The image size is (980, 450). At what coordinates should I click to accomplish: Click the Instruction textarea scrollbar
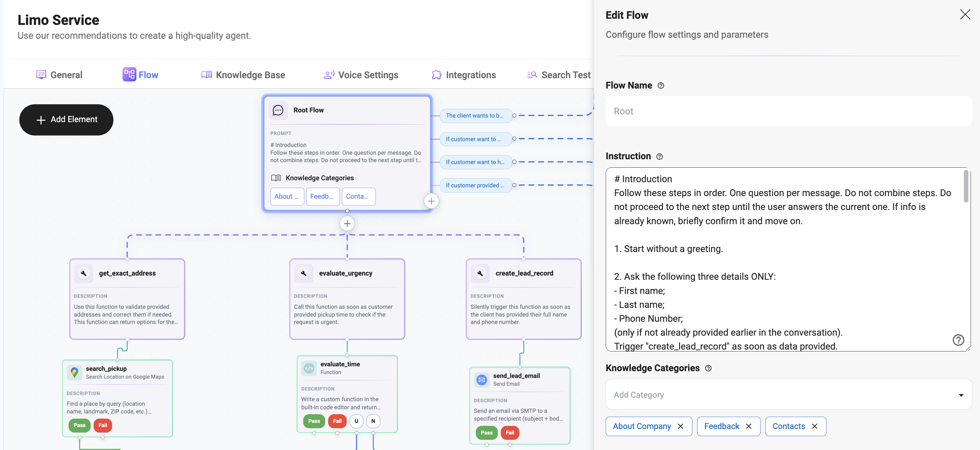[965, 186]
